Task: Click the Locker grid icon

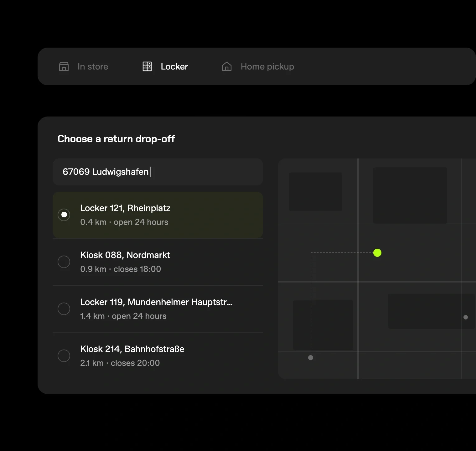Action: coord(147,66)
